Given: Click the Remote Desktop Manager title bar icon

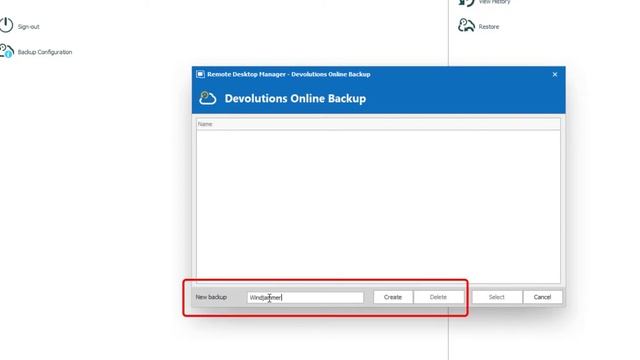Looking at the screenshot, I should [200, 74].
